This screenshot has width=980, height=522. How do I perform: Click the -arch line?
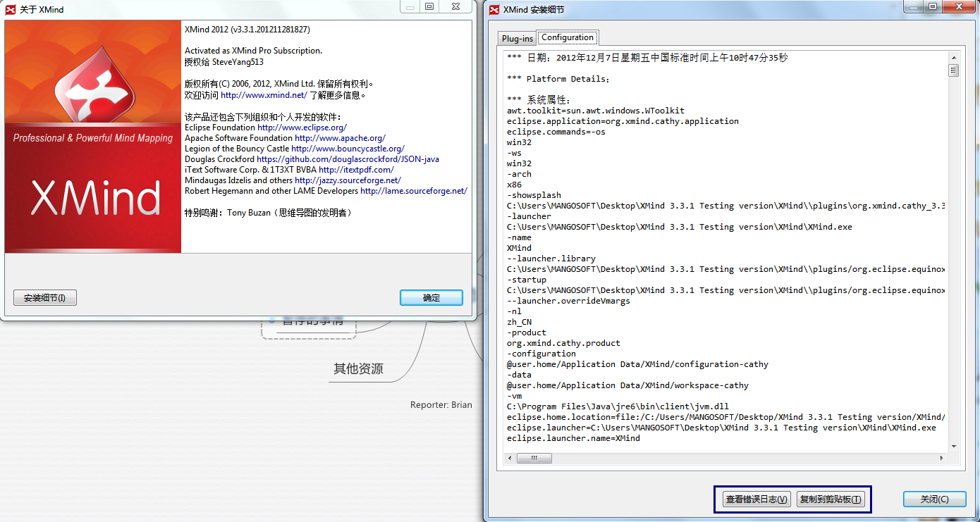(x=519, y=174)
